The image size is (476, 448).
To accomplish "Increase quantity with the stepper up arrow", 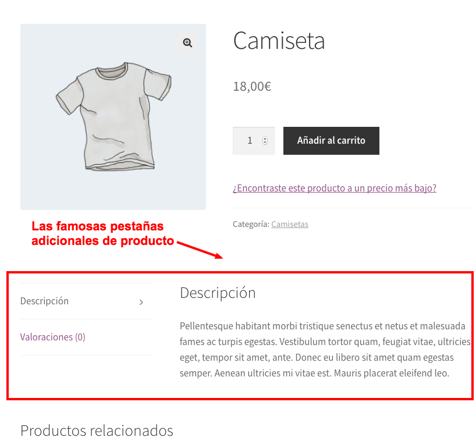I will click(265, 138).
